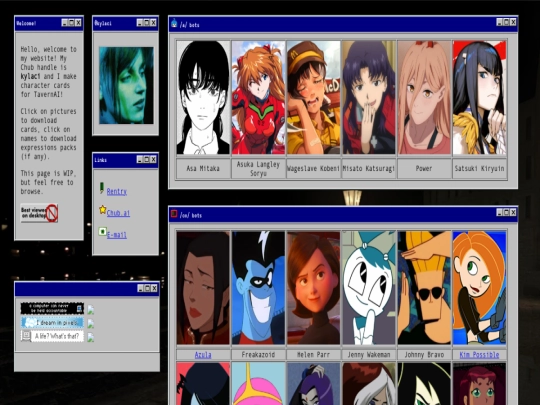540x405 pixels.
Task: Click the bold 'kylaci' handle text
Action: [30, 76]
